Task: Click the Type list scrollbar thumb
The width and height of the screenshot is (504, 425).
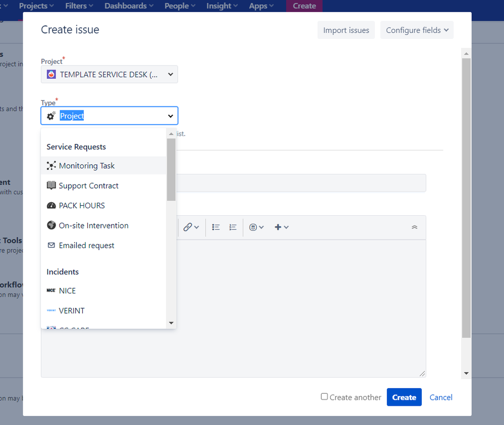Action: 172,169
